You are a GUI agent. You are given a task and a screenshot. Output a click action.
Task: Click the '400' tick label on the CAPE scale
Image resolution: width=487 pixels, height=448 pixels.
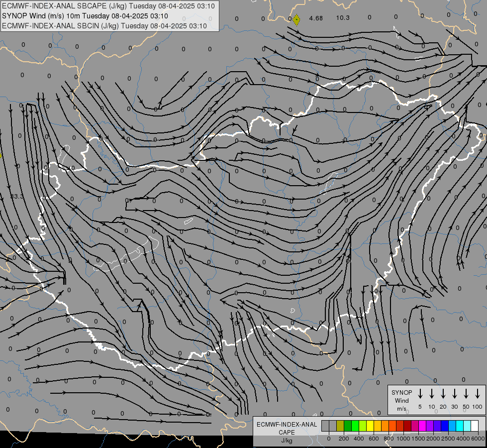(359, 439)
